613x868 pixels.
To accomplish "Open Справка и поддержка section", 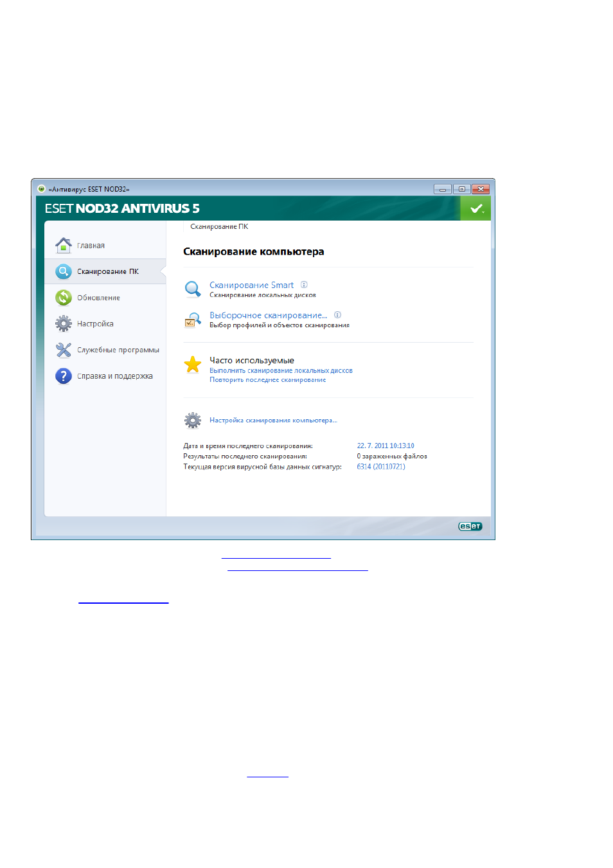I will 115,376.
